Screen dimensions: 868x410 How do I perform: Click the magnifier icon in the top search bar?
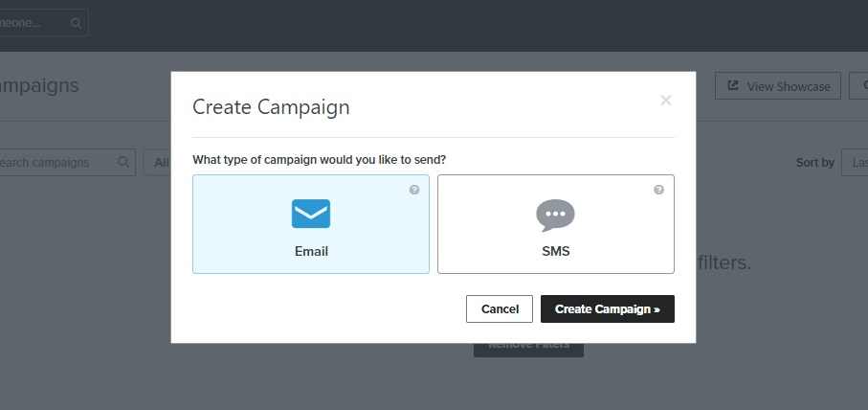(77, 23)
